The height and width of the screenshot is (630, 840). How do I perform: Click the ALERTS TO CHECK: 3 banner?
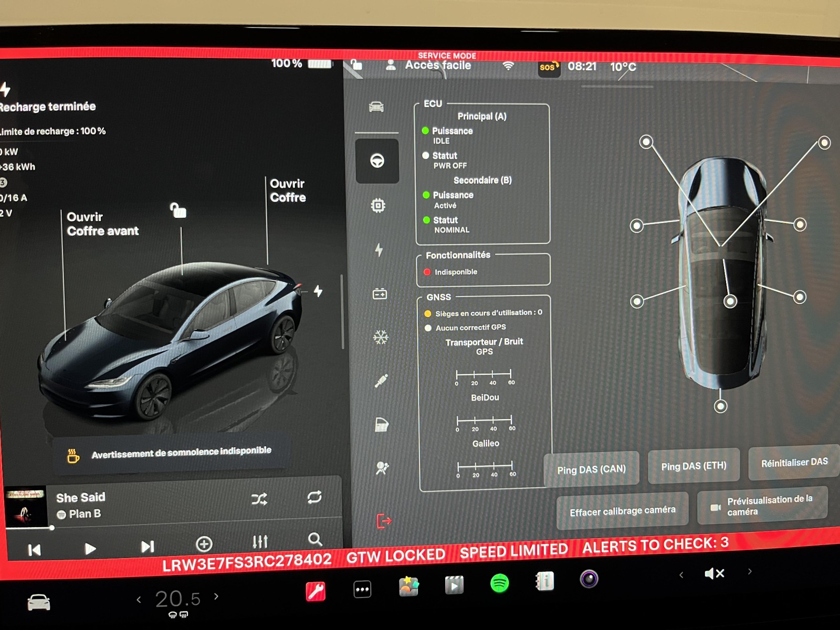click(x=655, y=545)
